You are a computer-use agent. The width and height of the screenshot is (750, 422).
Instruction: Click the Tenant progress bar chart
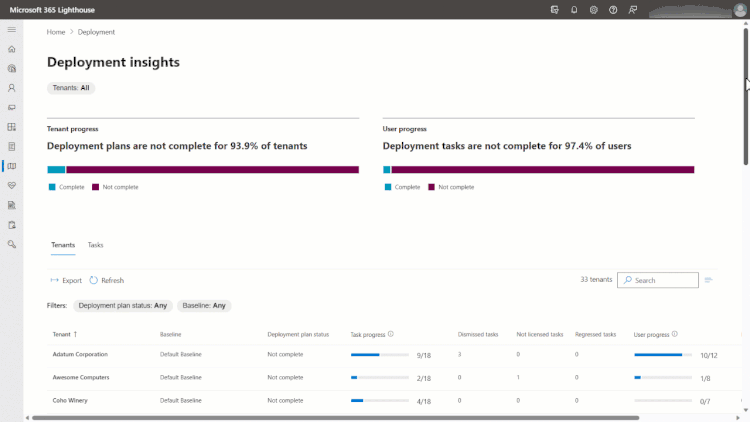(203, 169)
